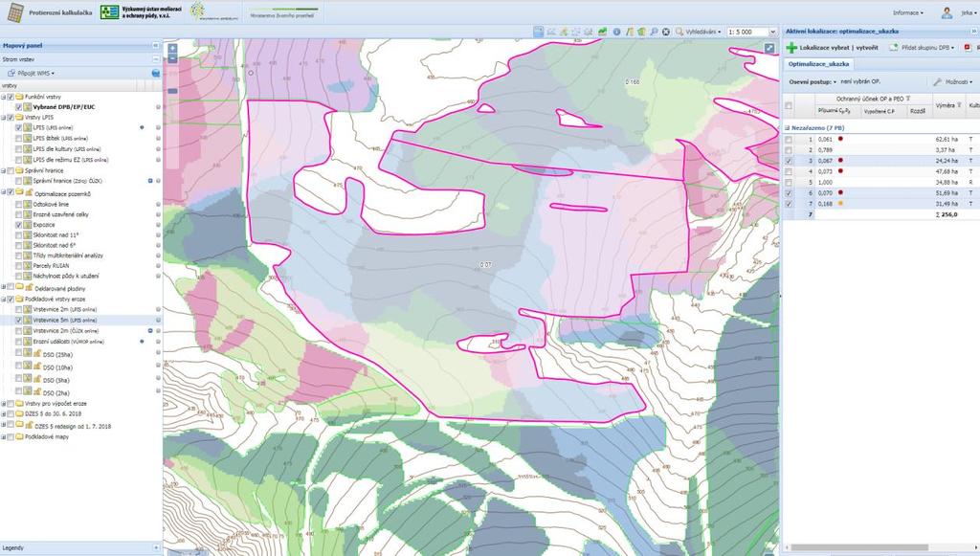The width and height of the screenshot is (980, 556).
Task: Open the Informace menu
Action: 908,12
